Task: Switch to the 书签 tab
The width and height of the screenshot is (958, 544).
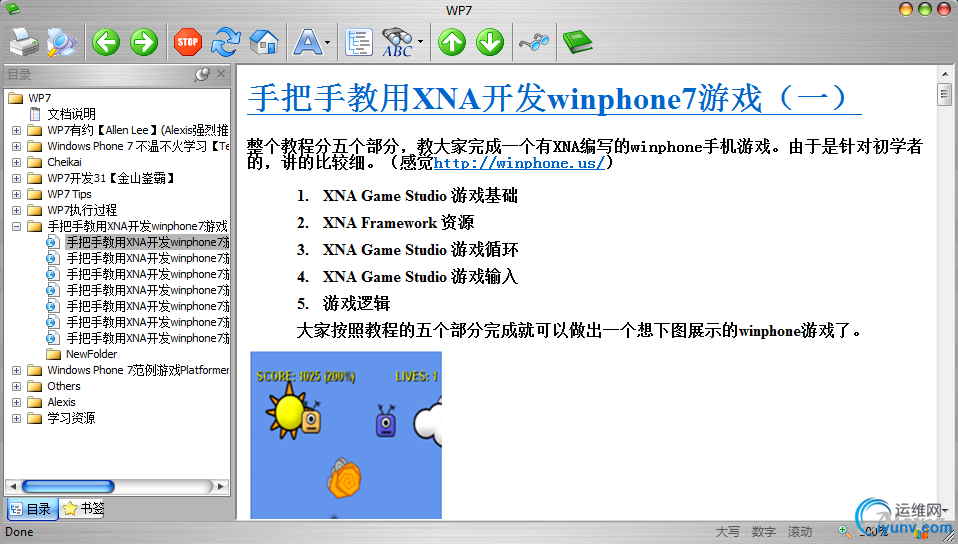Action: (x=83, y=509)
